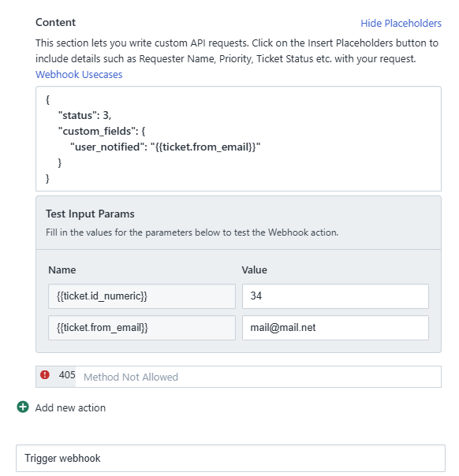459x476 pixels.
Task: Click the user_notified line in JSON body
Action: tap(166, 147)
